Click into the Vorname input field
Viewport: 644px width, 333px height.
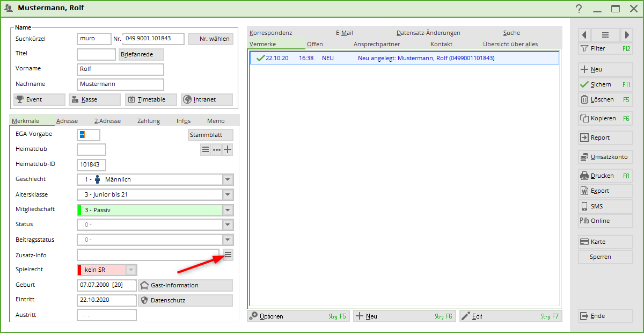coord(120,69)
